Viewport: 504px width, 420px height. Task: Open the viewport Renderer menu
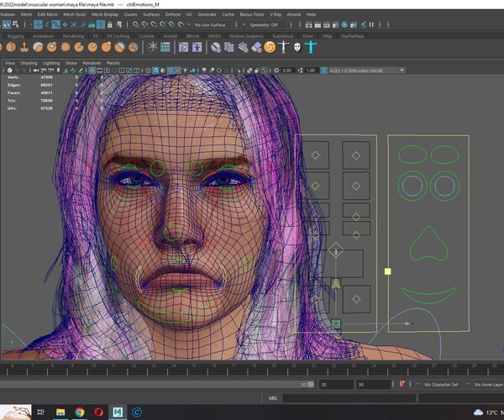[92, 63]
